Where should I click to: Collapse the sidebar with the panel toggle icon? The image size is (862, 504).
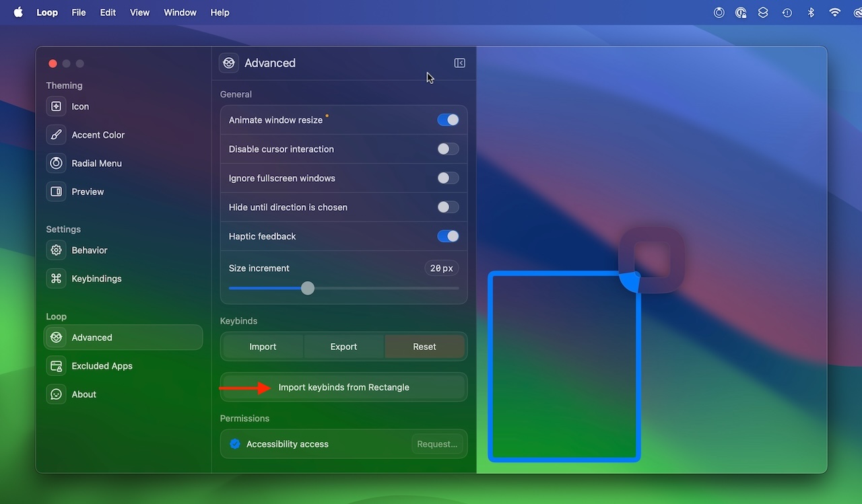point(459,63)
